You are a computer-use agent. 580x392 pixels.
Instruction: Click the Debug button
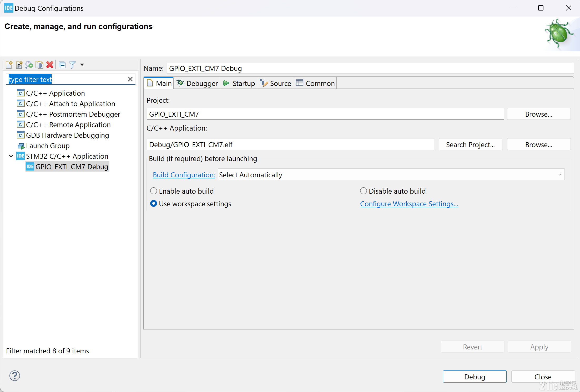click(x=475, y=376)
